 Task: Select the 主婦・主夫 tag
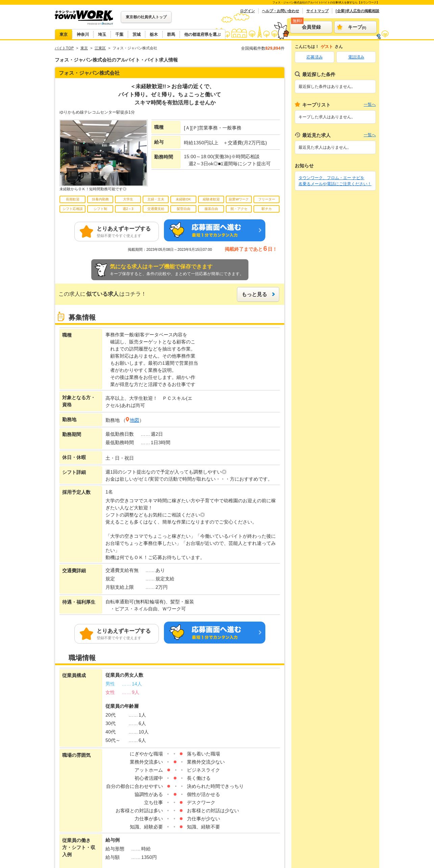[x=155, y=199]
